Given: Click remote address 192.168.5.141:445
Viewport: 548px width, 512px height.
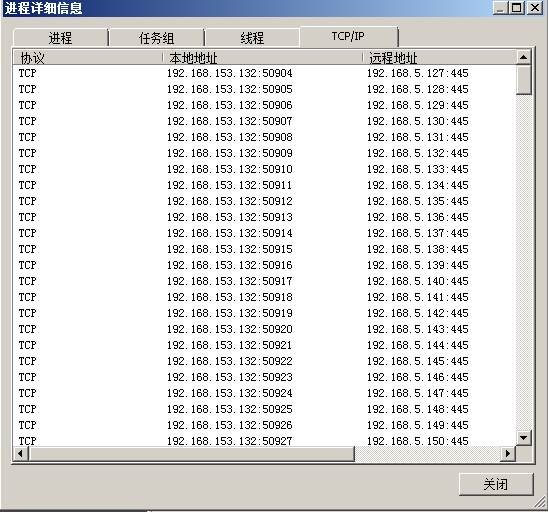Looking at the screenshot, I should (x=418, y=297).
